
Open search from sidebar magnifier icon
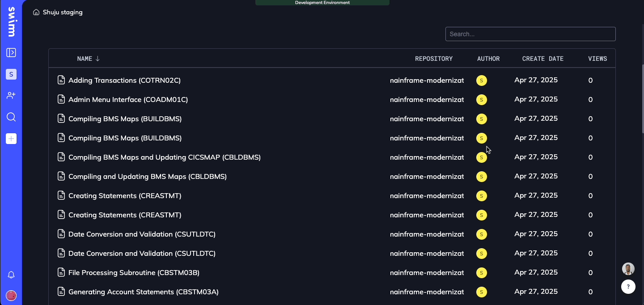pos(11,117)
